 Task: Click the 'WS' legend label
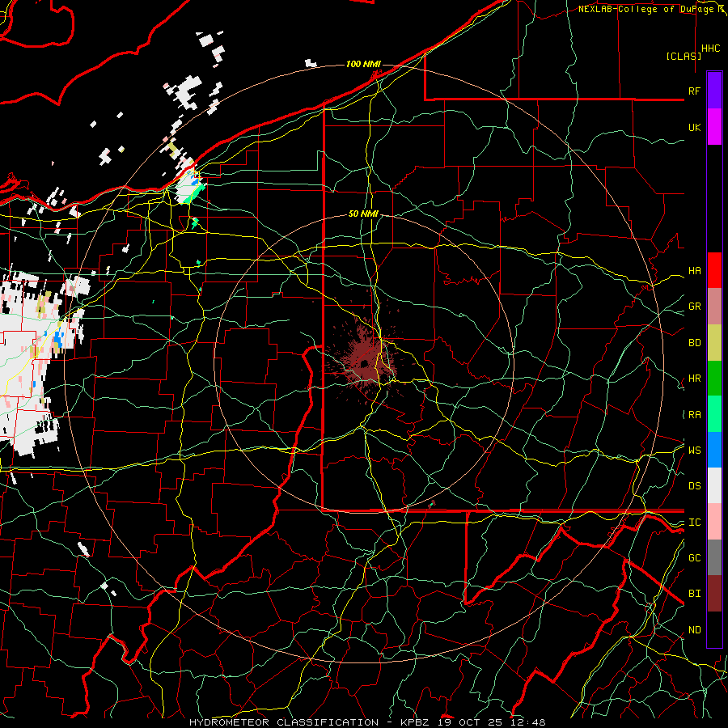[x=694, y=451]
